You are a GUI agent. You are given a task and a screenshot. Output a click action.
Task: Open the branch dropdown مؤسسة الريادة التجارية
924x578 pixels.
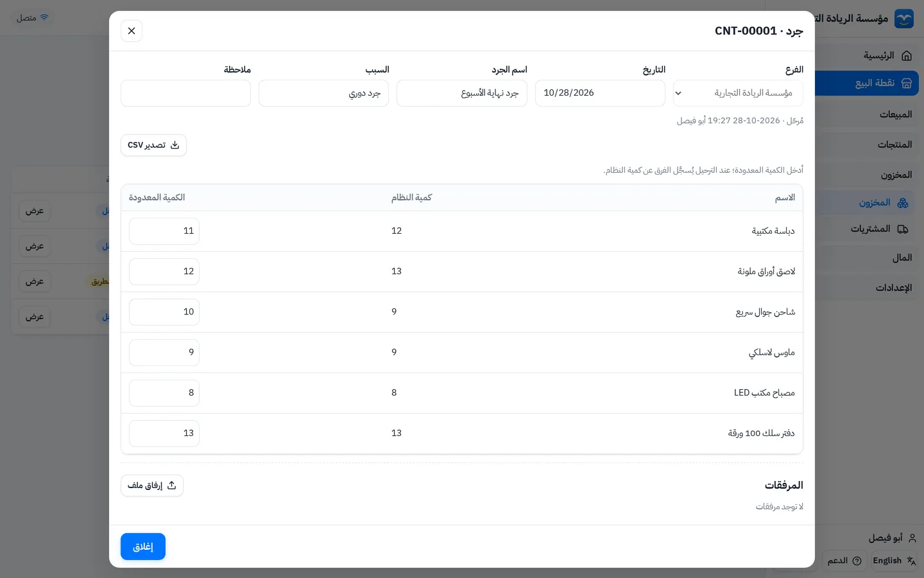(x=738, y=93)
